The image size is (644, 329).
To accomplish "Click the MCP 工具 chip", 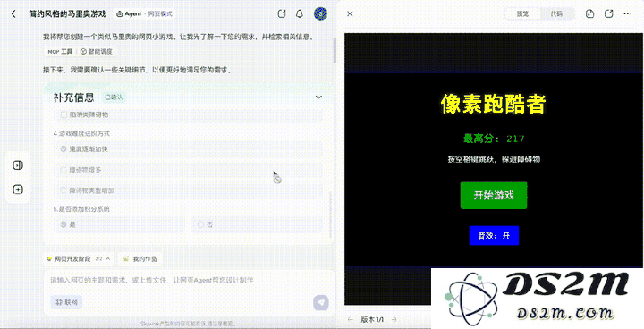I will click(x=60, y=52).
